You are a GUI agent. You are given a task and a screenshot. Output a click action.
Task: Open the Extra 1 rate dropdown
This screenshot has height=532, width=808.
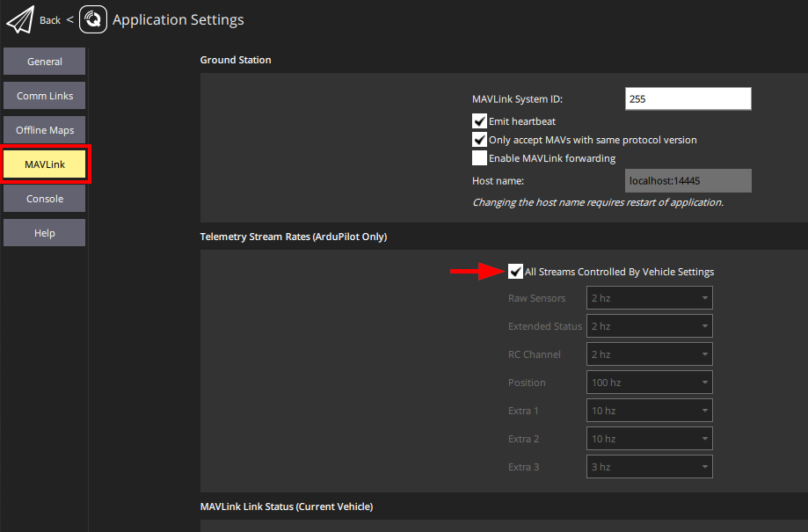point(649,410)
